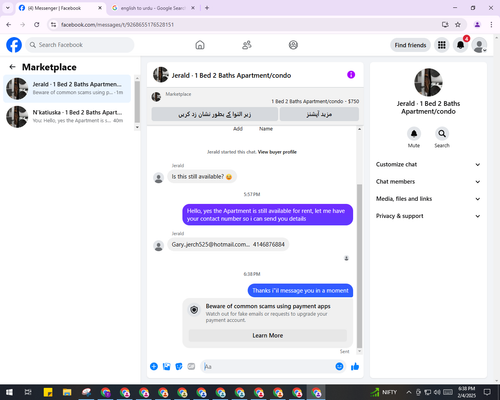Open the Home feed icon
500x400 pixels.
coord(200,45)
